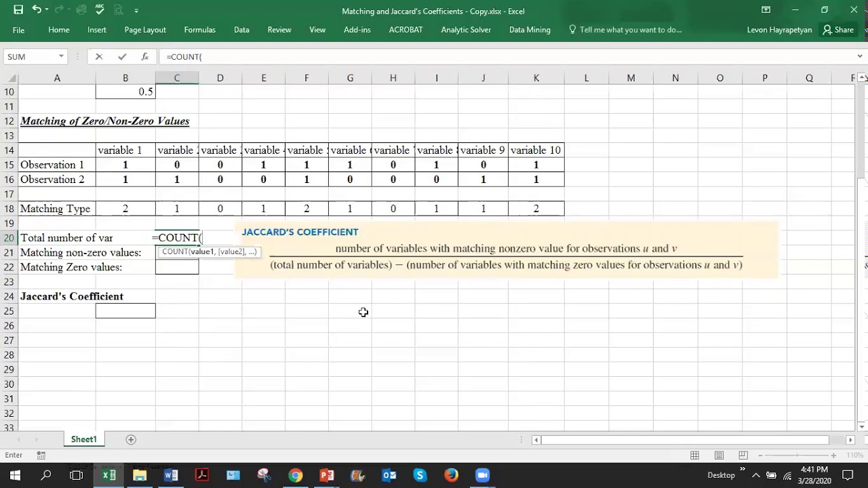Image resolution: width=868 pixels, height=488 pixels.
Task: Click the horizontal scrollbar thumb
Action: coord(685,440)
